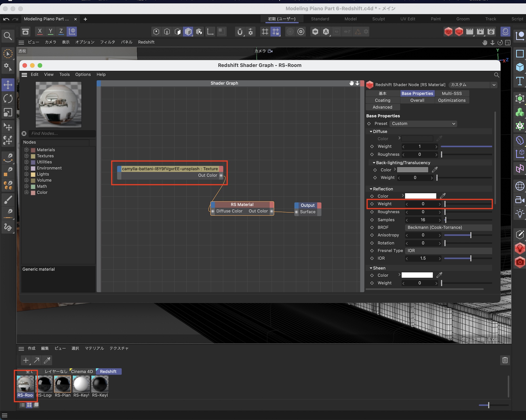The height and width of the screenshot is (420, 526).
Task: Toggle keyframe diamond for Reflection Weight
Action: (x=372, y=204)
